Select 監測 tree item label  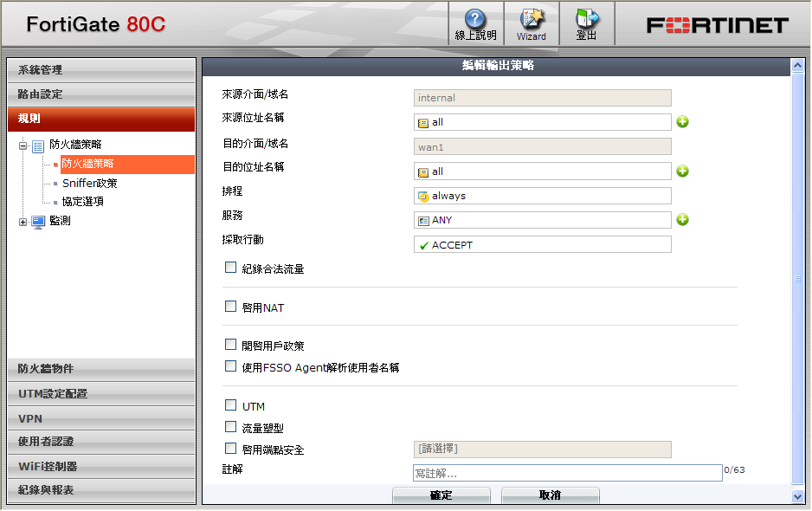60,222
